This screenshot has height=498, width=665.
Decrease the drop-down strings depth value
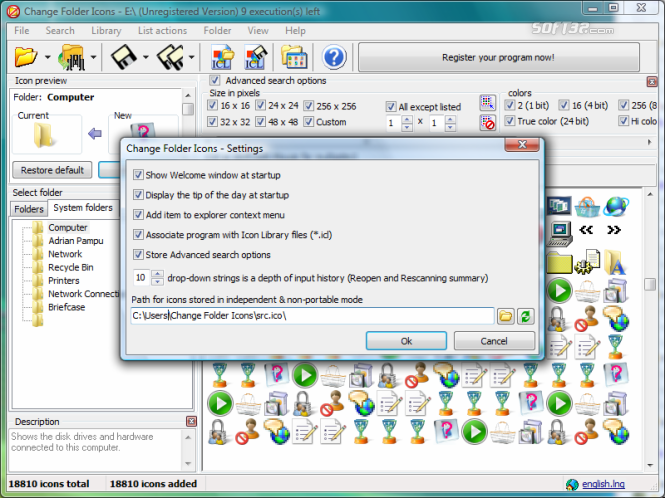(x=157, y=282)
